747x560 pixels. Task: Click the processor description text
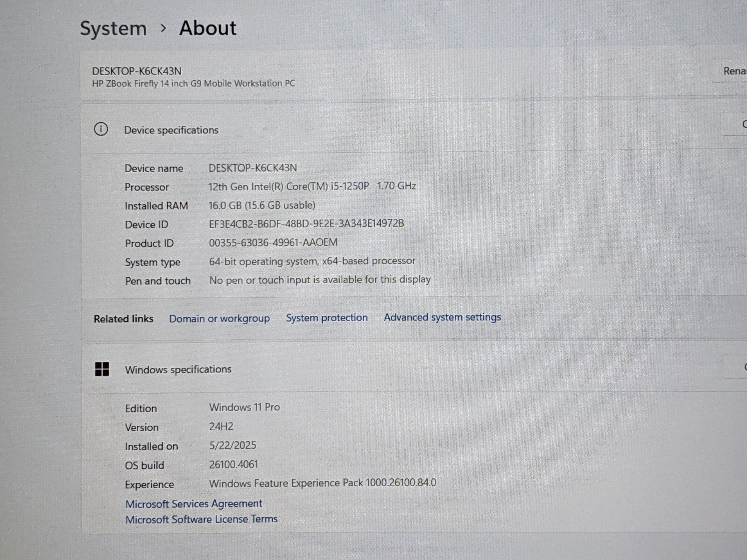point(312,186)
